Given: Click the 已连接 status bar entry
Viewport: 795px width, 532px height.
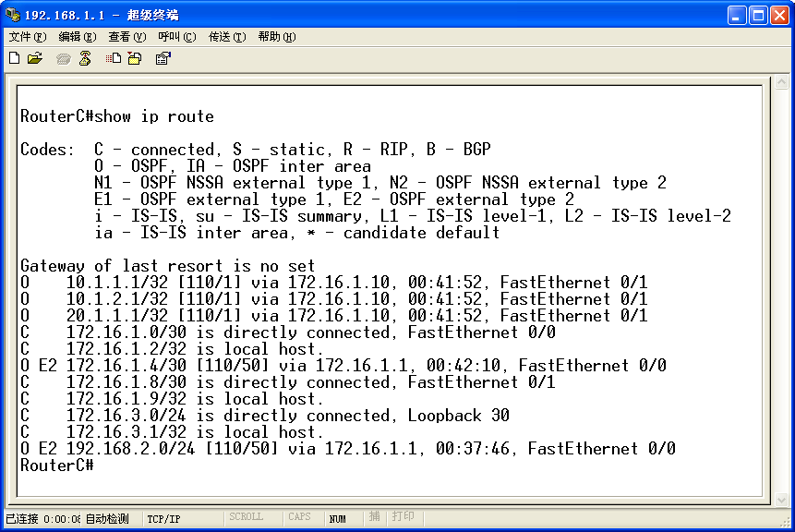Looking at the screenshot, I should [42, 519].
